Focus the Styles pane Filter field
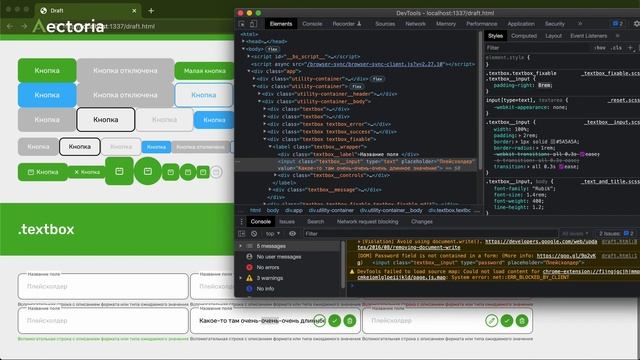The height and width of the screenshot is (360, 640). 538,48
